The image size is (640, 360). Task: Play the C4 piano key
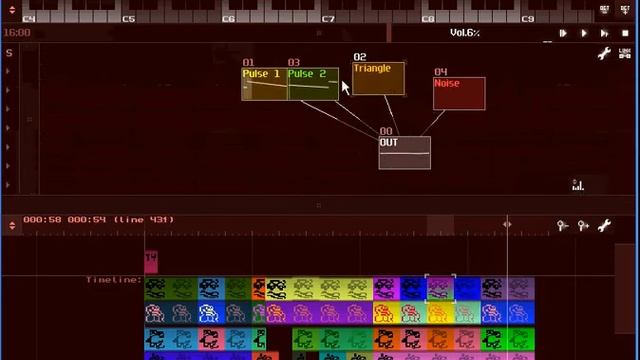point(29,16)
